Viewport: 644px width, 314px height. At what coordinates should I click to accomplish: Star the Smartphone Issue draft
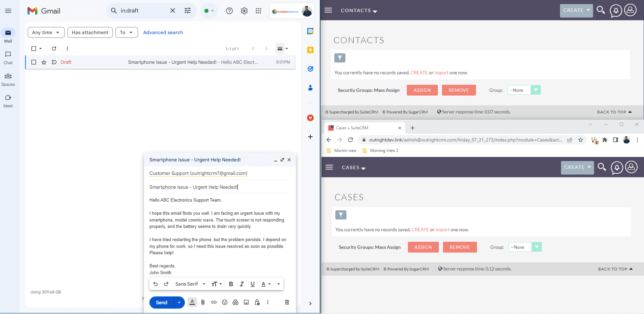[x=44, y=62]
